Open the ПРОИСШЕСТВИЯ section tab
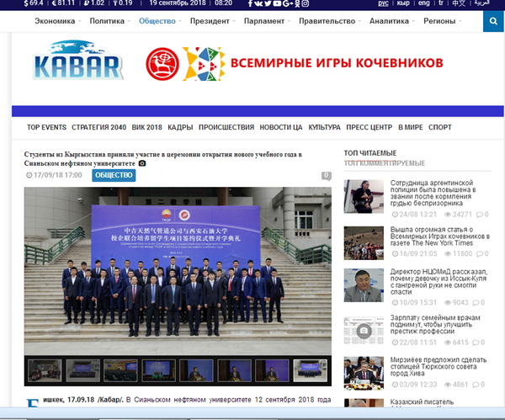 (x=226, y=127)
